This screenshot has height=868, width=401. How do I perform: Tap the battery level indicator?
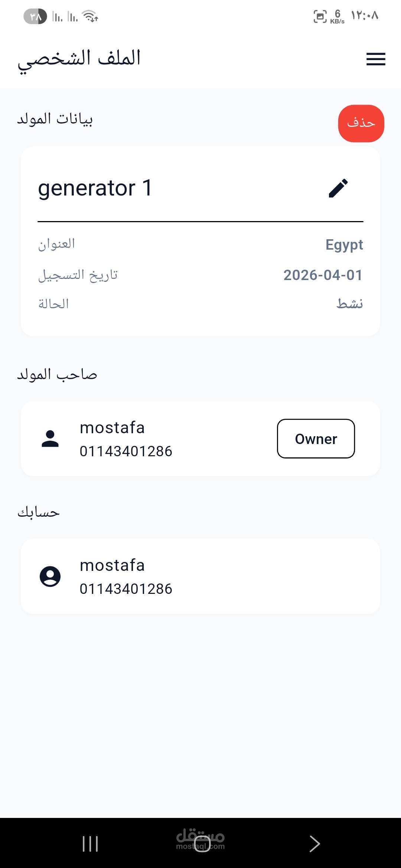[35, 16]
